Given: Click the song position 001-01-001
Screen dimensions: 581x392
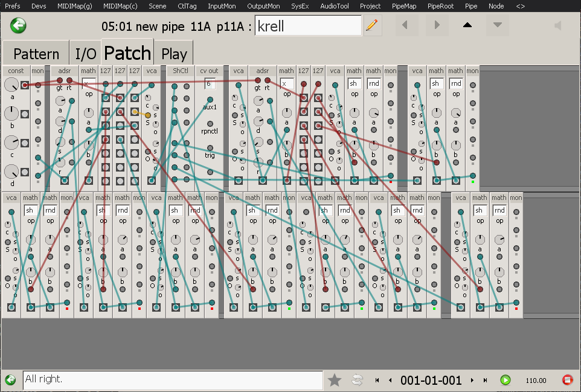Looking at the screenshot, I should [431, 381].
